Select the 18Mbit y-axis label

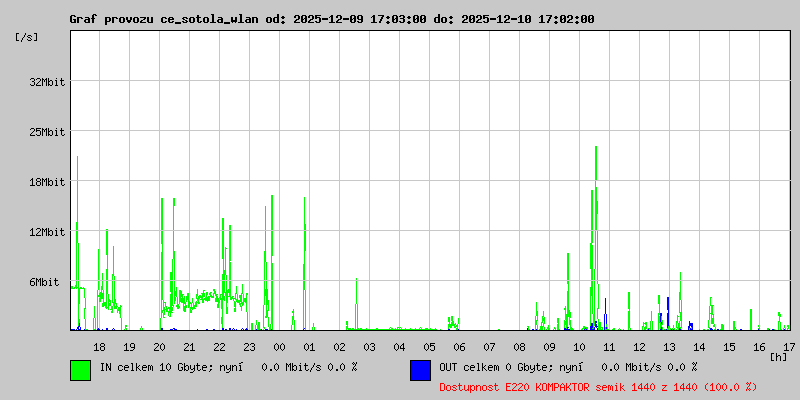(47, 182)
